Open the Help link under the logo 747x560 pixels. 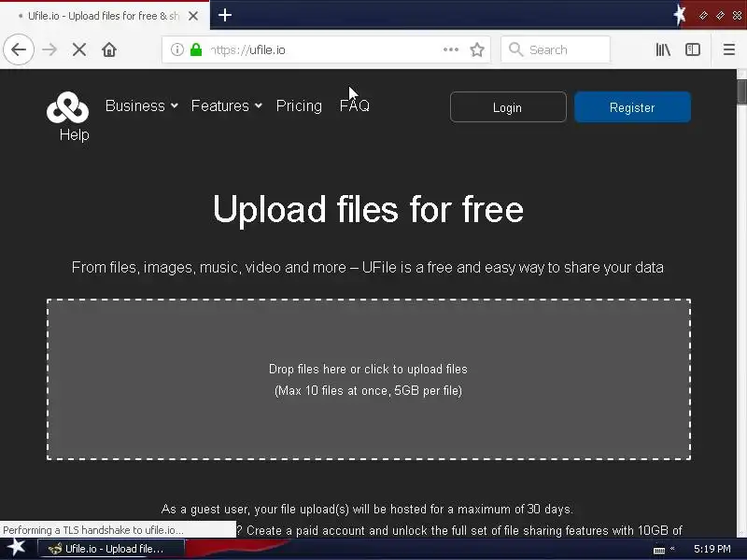75,134
